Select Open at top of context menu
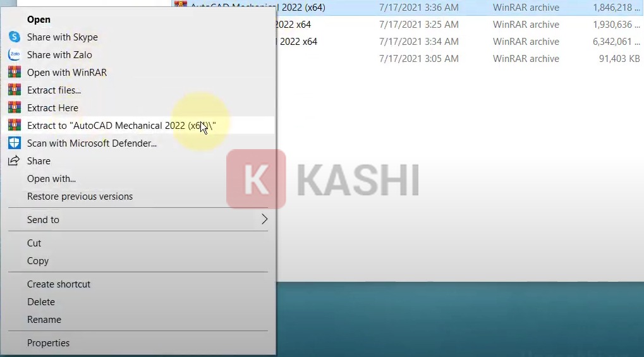The height and width of the screenshot is (357, 644). point(39,20)
